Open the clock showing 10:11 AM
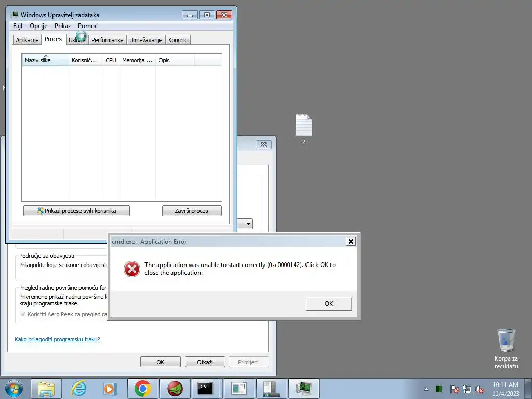Image resolution: width=532 pixels, height=399 pixels. [506, 389]
